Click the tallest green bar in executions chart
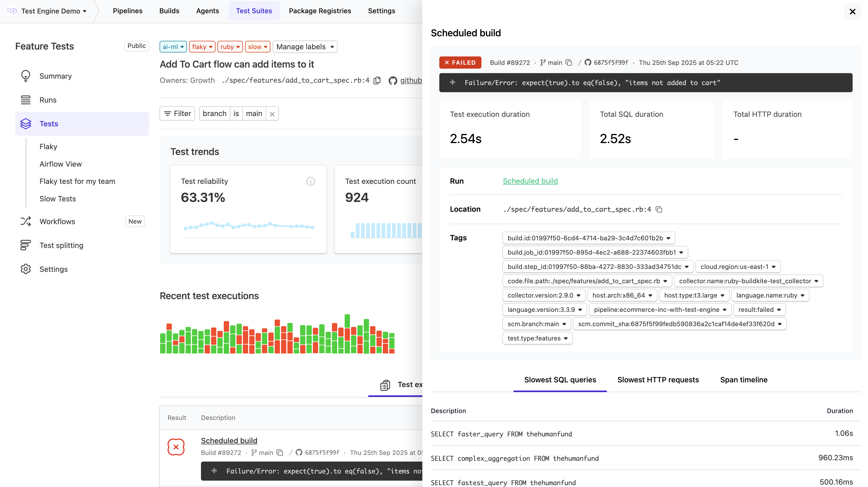 pyautogui.click(x=347, y=321)
